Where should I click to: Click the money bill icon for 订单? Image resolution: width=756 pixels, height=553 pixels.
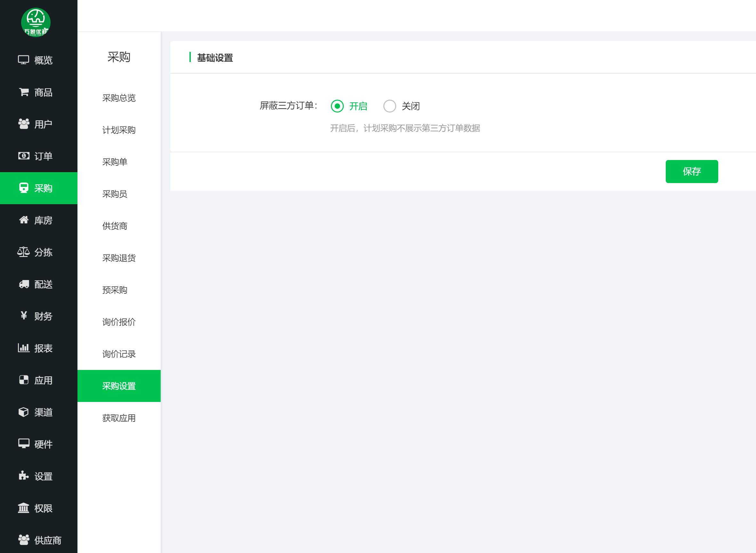coord(23,156)
